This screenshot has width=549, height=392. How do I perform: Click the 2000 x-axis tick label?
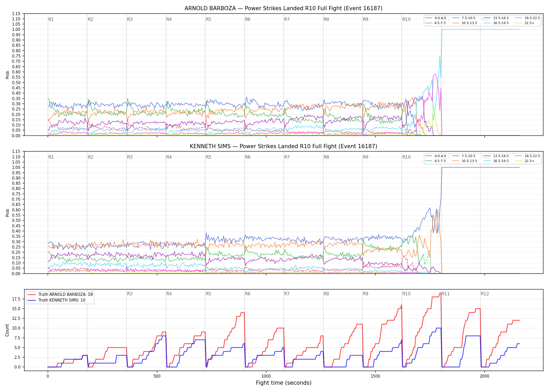[484, 376]
